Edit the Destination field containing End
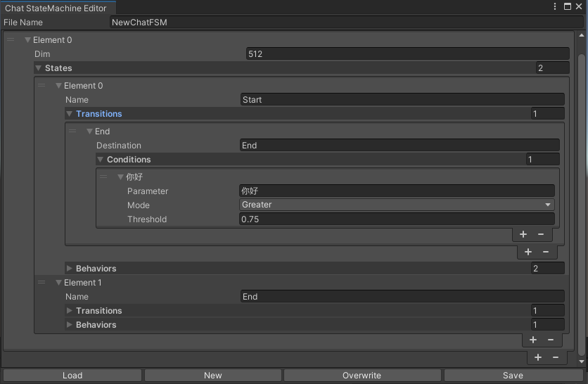This screenshot has width=588, height=384. pyautogui.click(x=400, y=145)
